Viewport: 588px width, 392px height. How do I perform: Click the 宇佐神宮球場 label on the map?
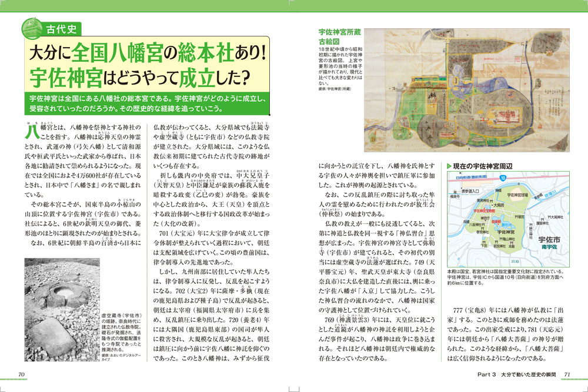(517, 195)
